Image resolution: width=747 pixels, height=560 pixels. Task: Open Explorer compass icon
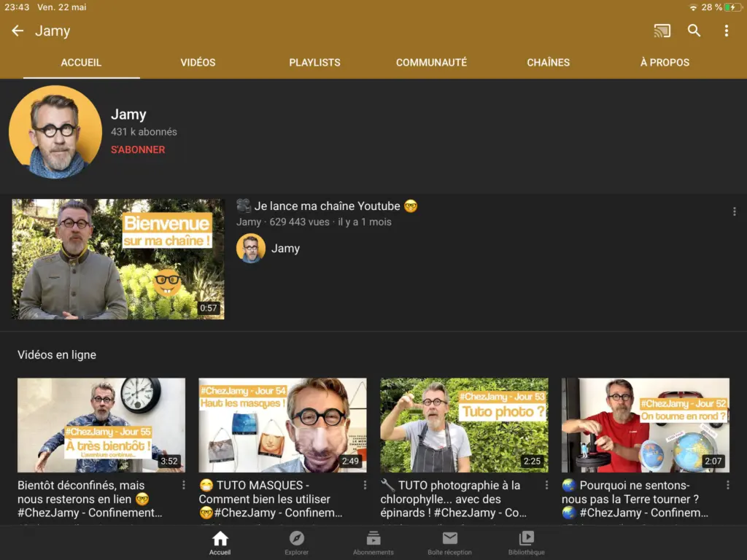296,542
